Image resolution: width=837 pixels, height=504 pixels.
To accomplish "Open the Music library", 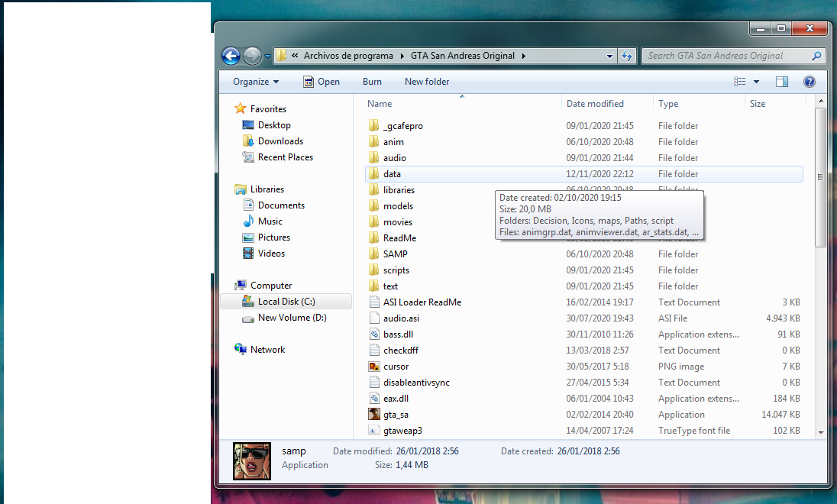I will coord(270,221).
